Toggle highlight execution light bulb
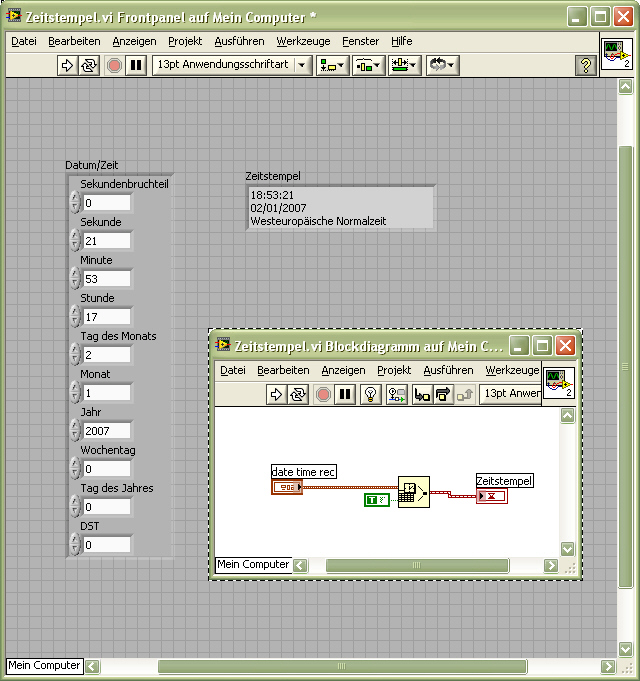 pyautogui.click(x=370, y=394)
